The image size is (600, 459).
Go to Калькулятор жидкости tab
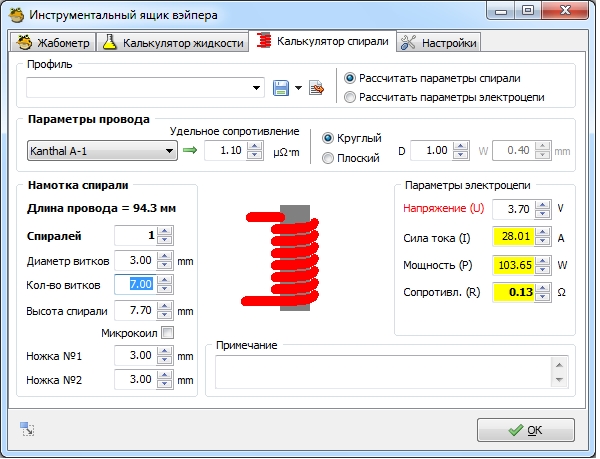point(173,42)
